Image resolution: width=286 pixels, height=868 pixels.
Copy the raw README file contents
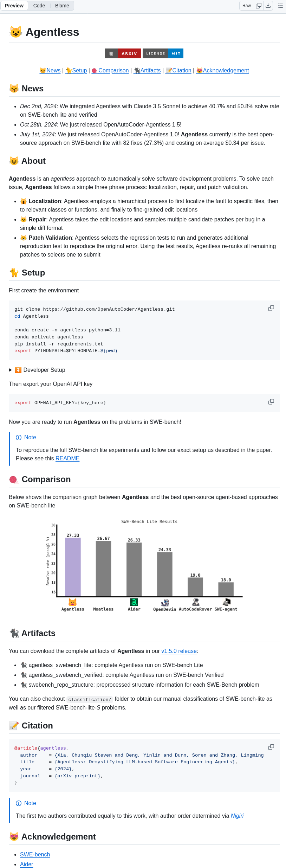pyautogui.click(x=258, y=6)
